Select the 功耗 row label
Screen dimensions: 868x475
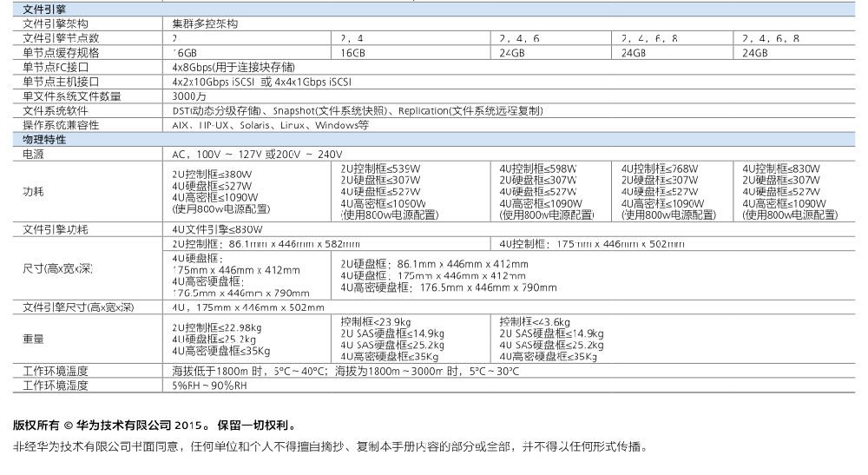(33, 191)
